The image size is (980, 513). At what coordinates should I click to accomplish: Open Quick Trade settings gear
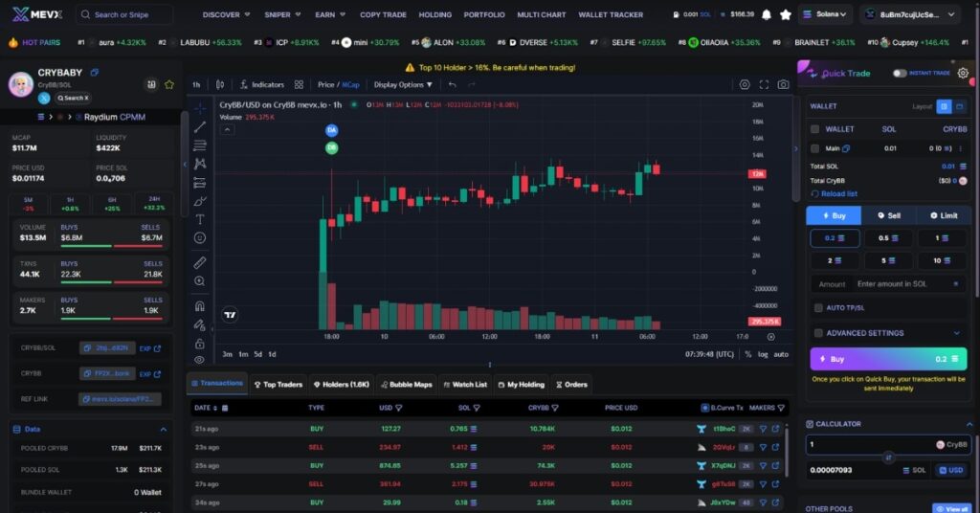(963, 73)
